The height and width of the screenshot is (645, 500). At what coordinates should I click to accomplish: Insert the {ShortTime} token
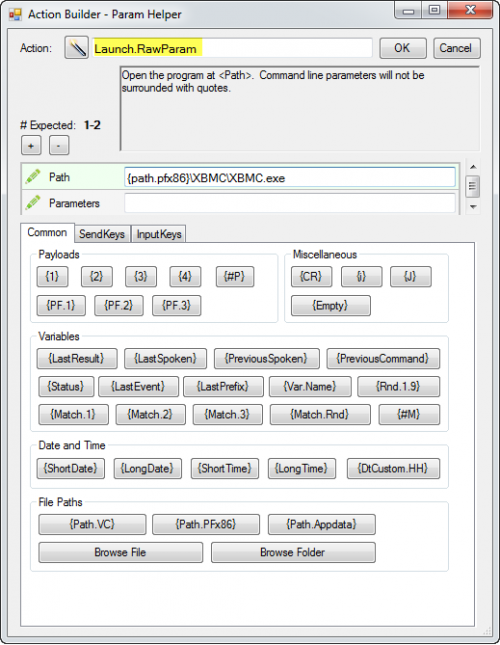[x=225, y=469]
